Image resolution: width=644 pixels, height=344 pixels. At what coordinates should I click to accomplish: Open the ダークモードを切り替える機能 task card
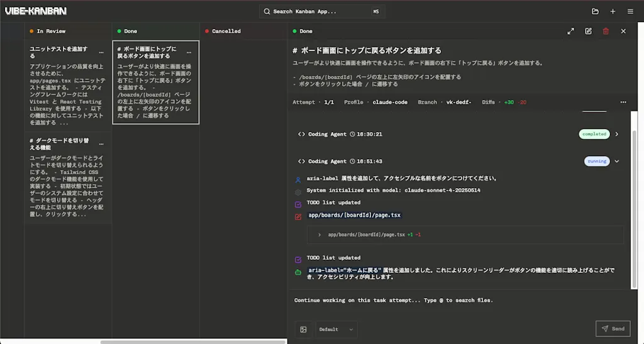click(68, 177)
